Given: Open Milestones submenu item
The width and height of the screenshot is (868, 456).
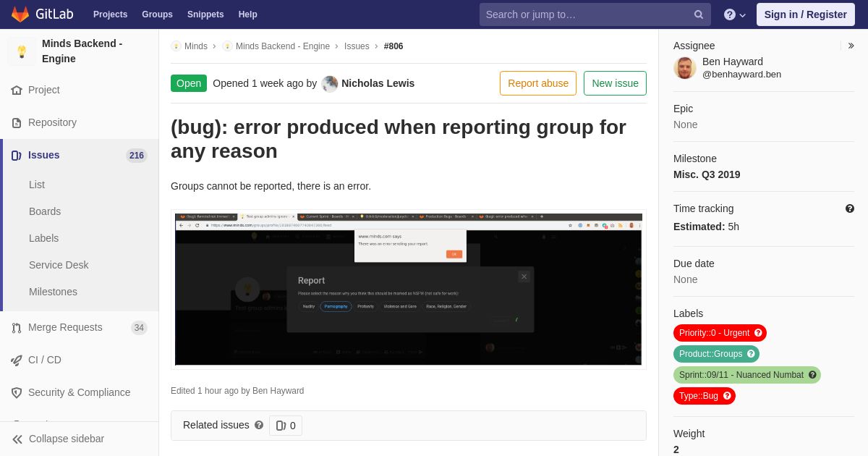Looking at the screenshot, I should [53, 292].
